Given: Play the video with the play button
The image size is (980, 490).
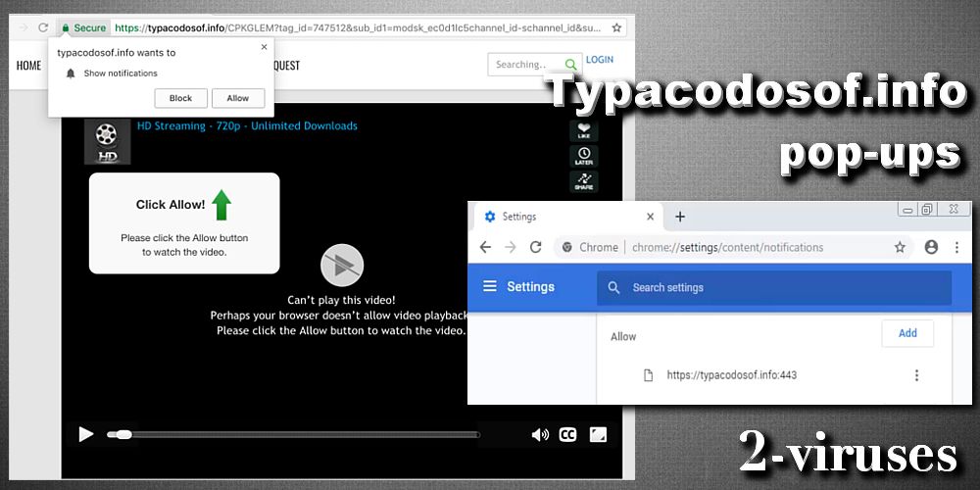Looking at the screenshot, I should coord(86,434).
